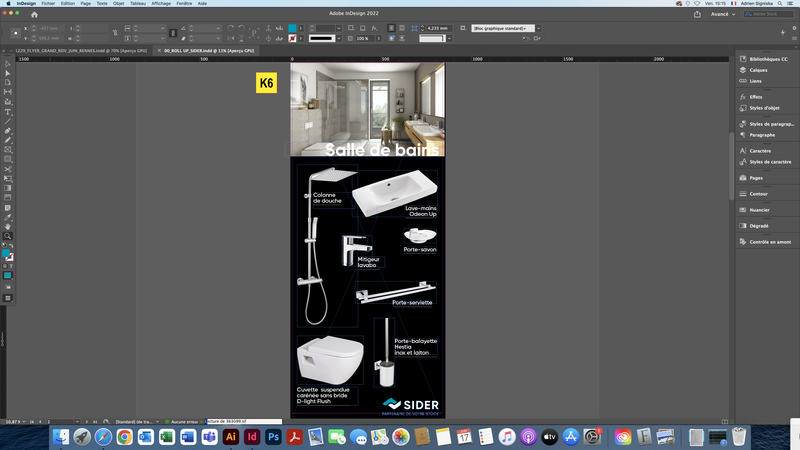Select the Type tool in the toolbox
The image size is (800, 450).
click(8, 112)
